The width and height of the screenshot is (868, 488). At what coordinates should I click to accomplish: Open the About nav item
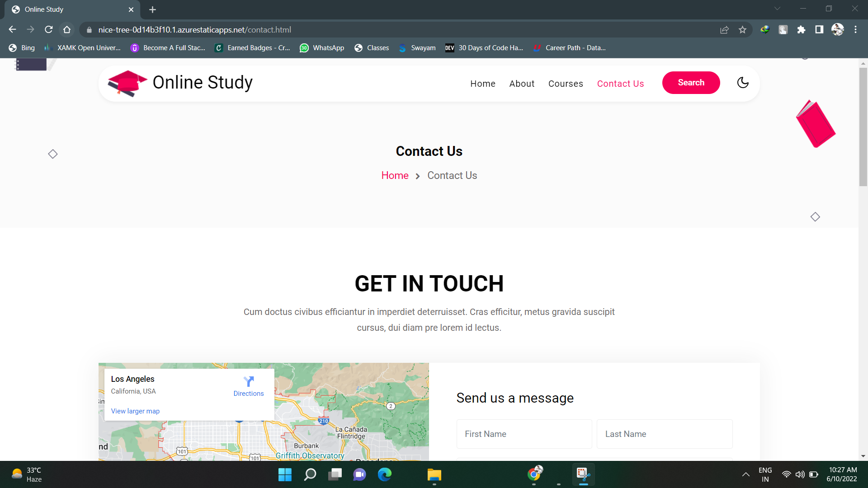(x=522, y=84)
